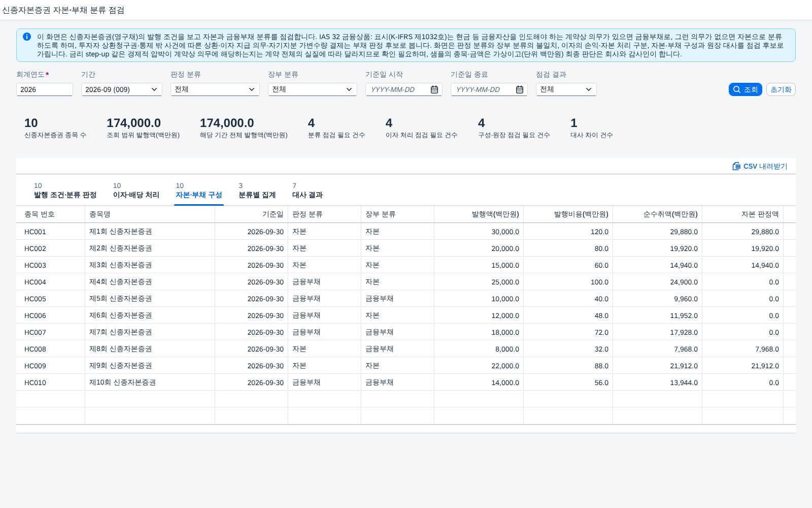Click the 신종자본증권 종목 수 KPI tile
Image resolution: width=812 pixels, height=508 pixels.
point(55,128)
